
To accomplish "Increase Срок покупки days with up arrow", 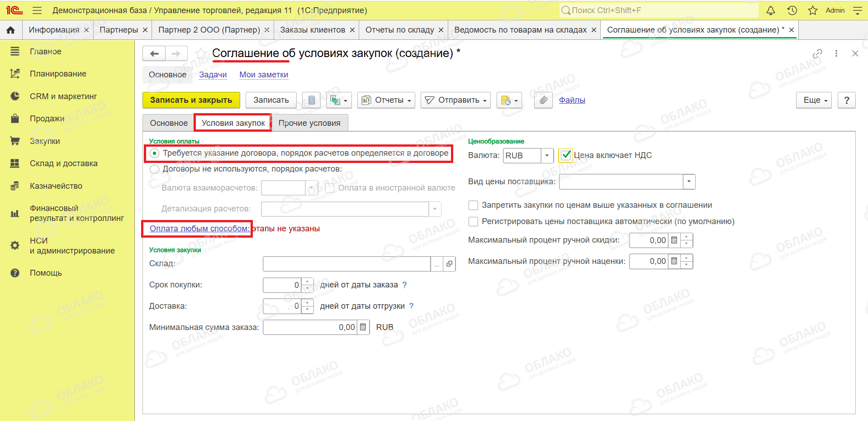I will (308, 282).
